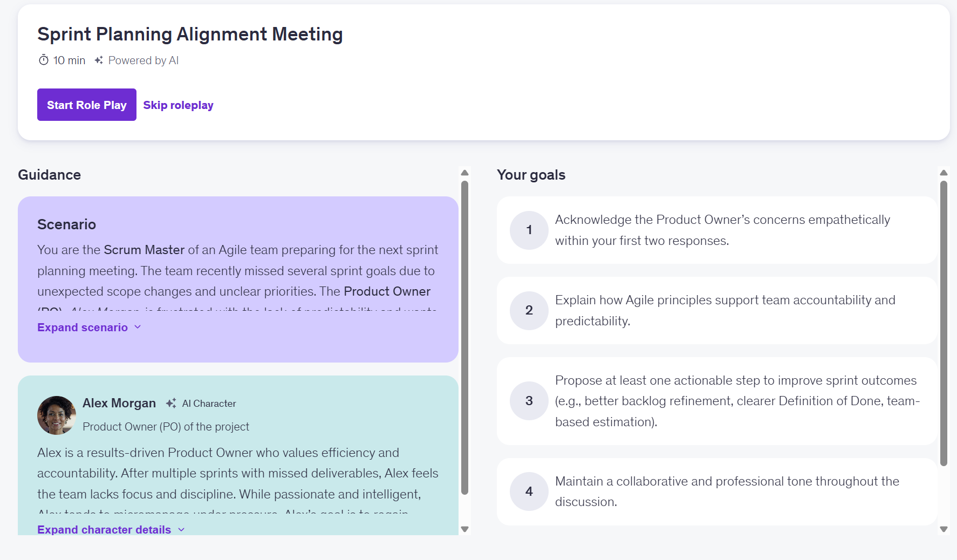957x560 pixels.
Task: Click the sparkle icon next to AI Character
Action: tap(171, 404)
